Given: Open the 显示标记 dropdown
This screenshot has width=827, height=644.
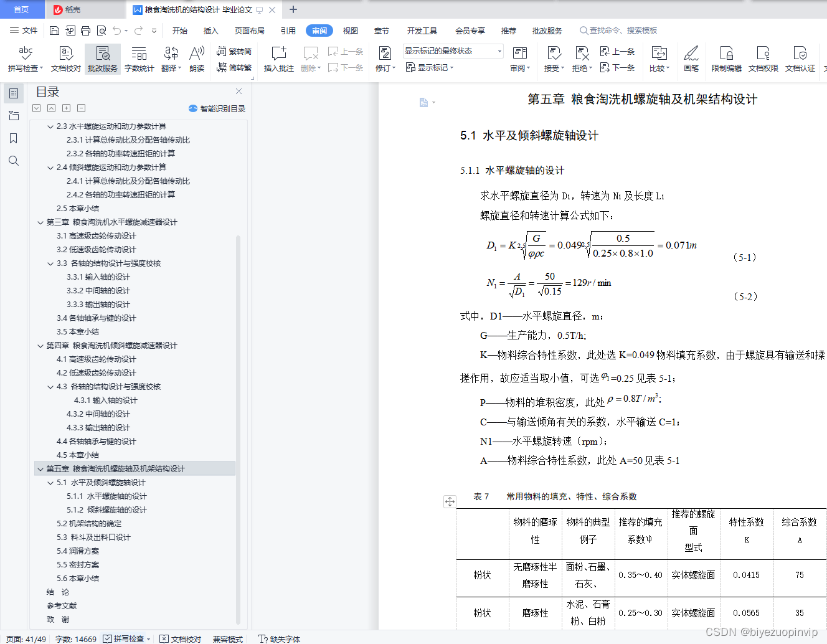Looking at the screenshot, I should pos(430,67).
